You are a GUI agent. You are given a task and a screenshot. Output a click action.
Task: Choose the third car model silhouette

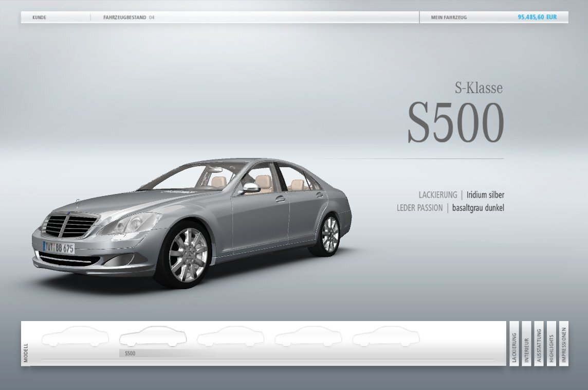(230, 336)
